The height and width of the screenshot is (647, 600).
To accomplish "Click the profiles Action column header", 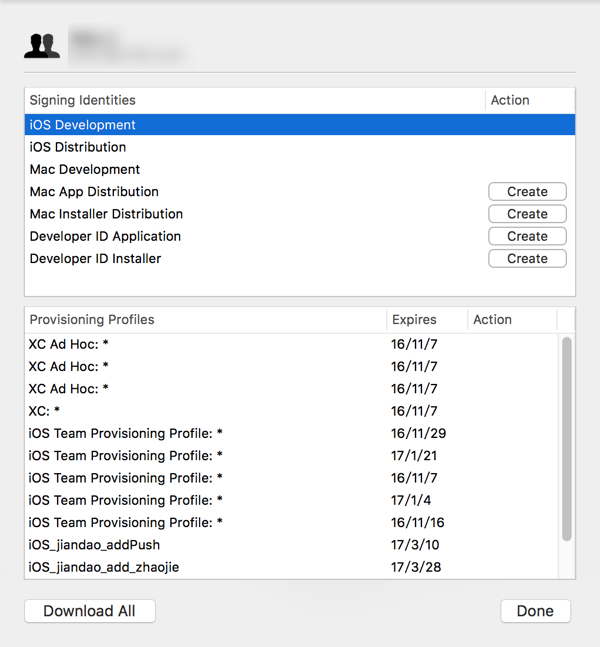I will click(492, 320).
